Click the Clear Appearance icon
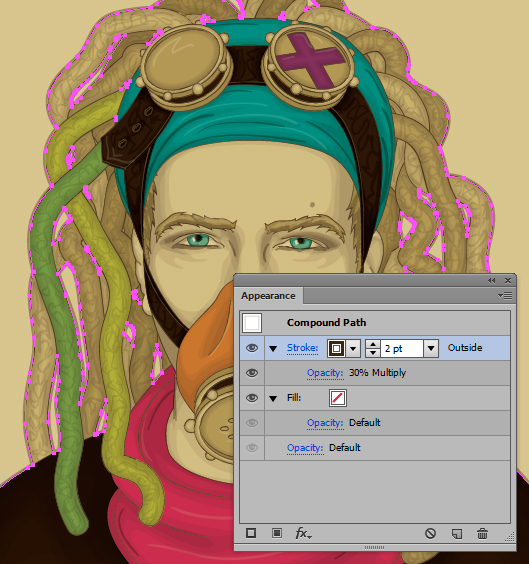Viewport: 529px width, 564px height. click(x=430, y=533)
